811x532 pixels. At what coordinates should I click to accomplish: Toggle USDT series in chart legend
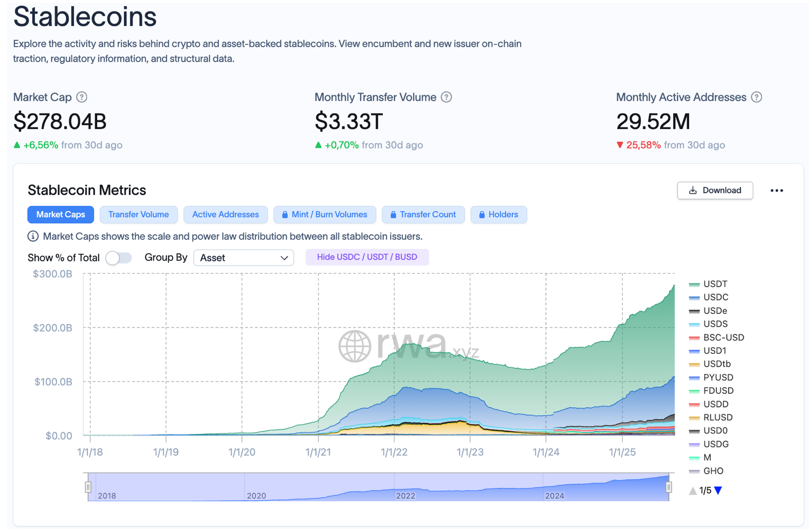click(715, 284)
